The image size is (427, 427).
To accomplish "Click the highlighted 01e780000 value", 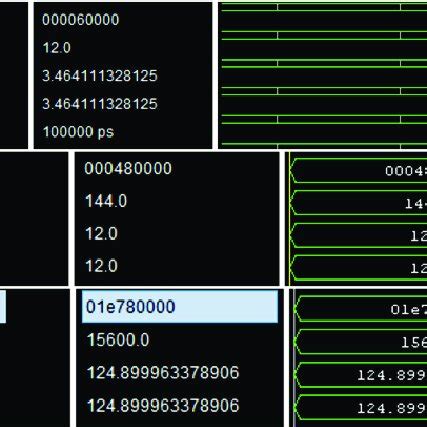I will tap(180, 307).
